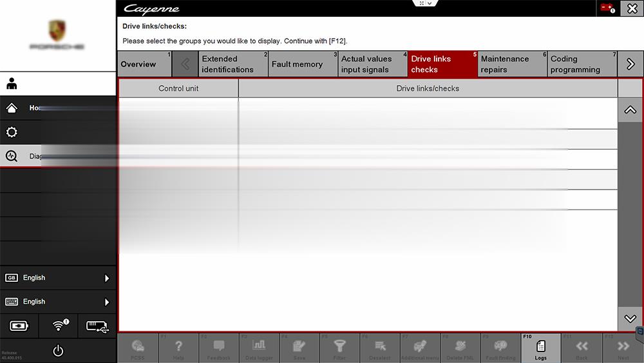Collapse the top header pull-down handle

[426, 3]
